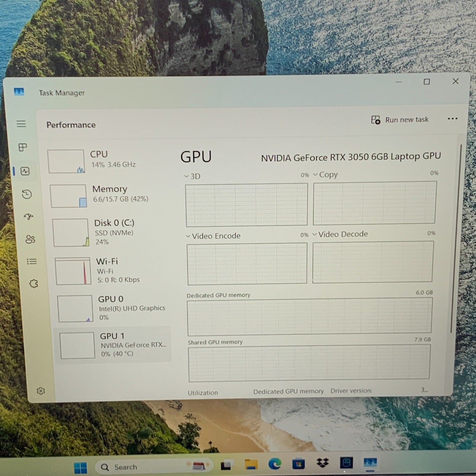
Task: Open the Users page icon
Action: pos(30,239)
